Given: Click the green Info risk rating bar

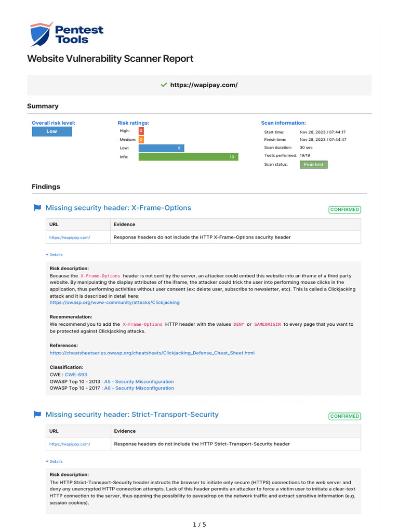Looking at the screenshot, I should click(x=188, y=157).
